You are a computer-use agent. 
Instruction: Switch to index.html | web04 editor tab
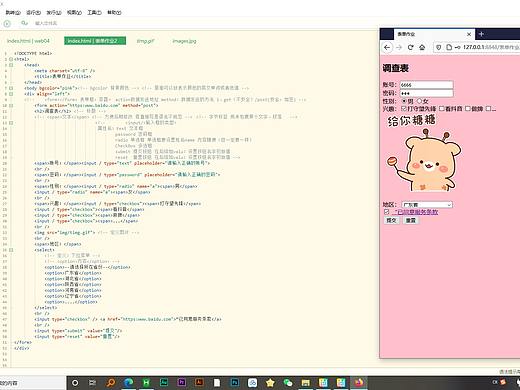coord(28,41)
